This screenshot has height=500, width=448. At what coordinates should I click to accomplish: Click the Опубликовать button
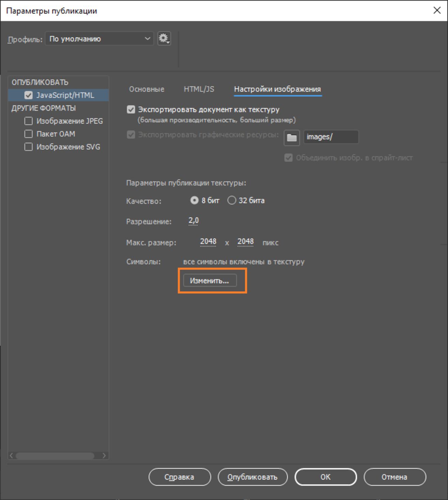tap(252, 477)
